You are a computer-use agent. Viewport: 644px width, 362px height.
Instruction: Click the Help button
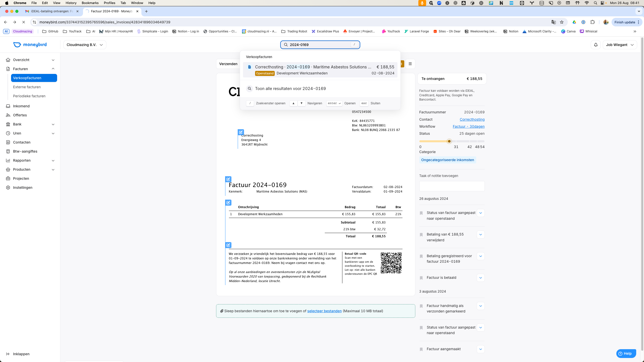click(626, 353)
